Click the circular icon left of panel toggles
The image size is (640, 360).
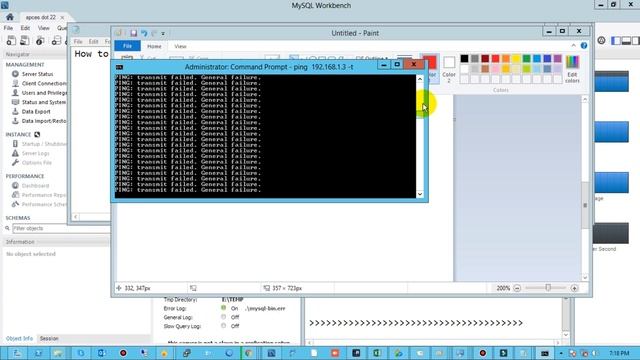click(602, 40)
